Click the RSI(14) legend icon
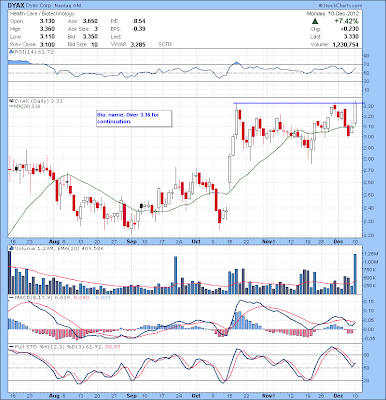386x400 pixels. tap(10, 52)
